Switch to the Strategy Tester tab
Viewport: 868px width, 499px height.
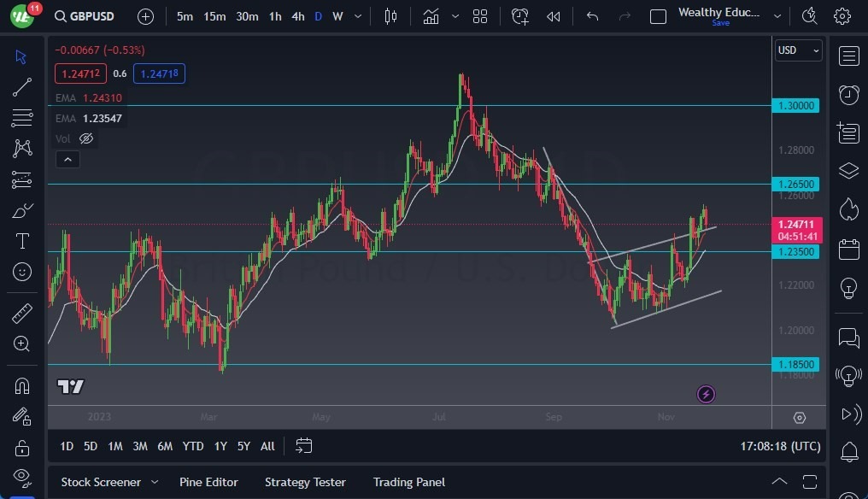click(x=305, y=482)
